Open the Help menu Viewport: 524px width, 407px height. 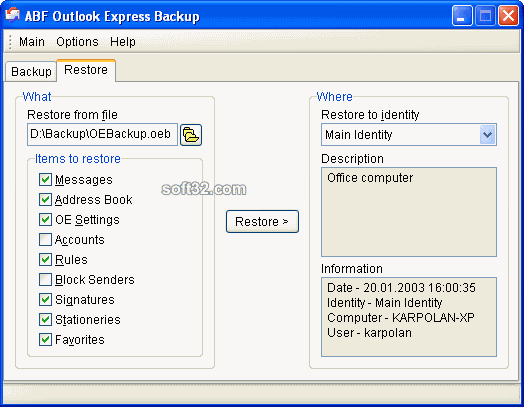123,42
